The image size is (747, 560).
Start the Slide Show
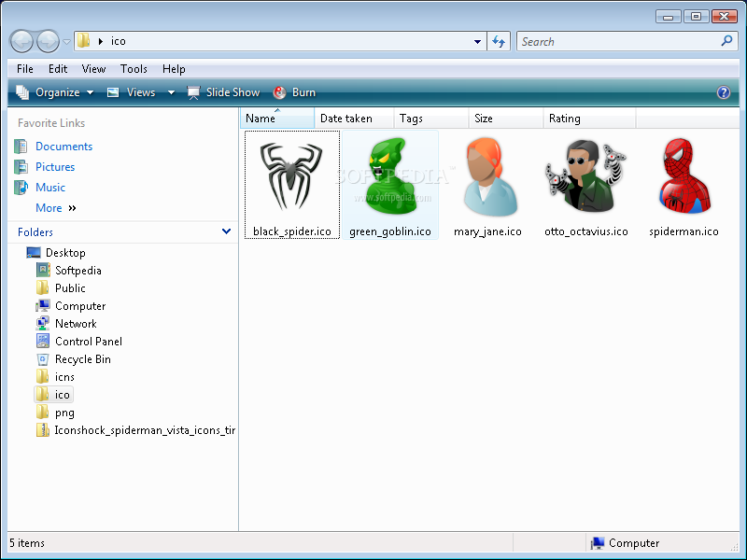(x=223, y=92)
